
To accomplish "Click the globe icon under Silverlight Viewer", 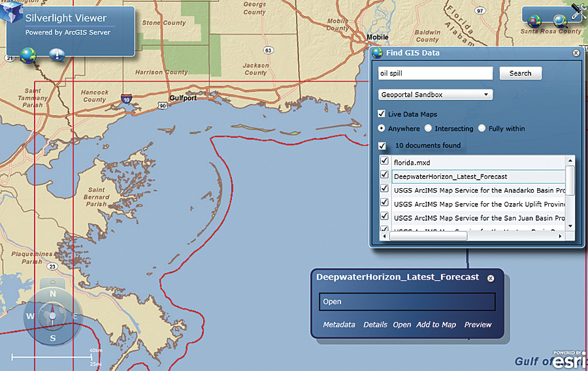I will click(28, 55).
